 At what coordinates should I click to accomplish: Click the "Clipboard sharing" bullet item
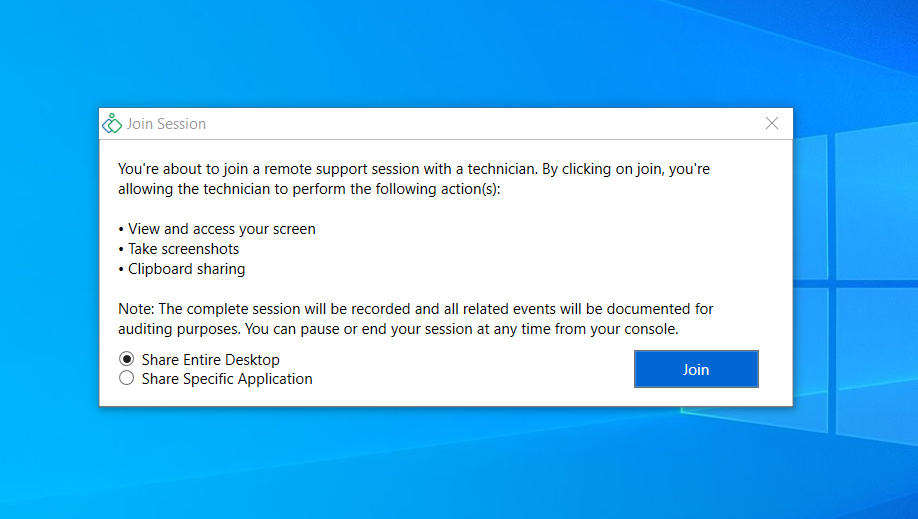[x=186, y=269]
